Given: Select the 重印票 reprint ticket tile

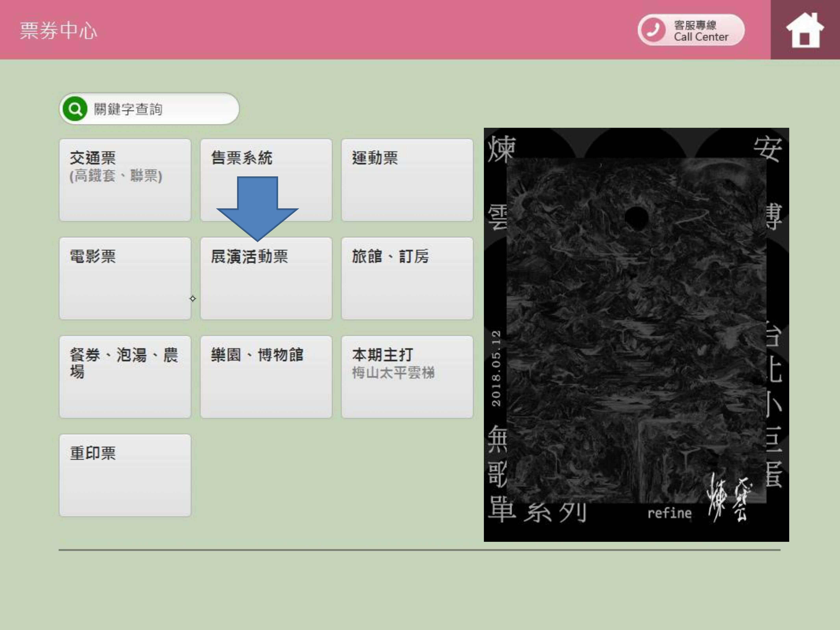Looking at the screenshot, I should point(125,475).
